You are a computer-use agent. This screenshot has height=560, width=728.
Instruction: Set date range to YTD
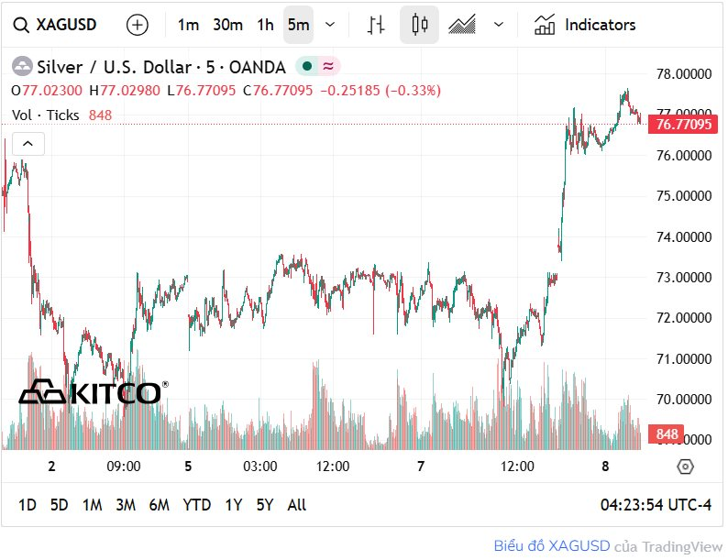coord(196,505)
